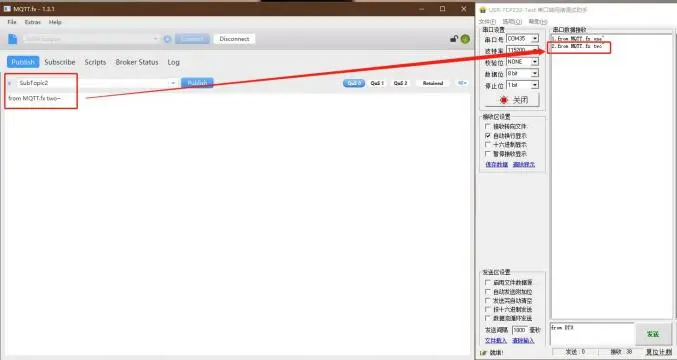Click the green connection status indicator
The width and height of the screenshot is (677, 360).
pos(465,39)
